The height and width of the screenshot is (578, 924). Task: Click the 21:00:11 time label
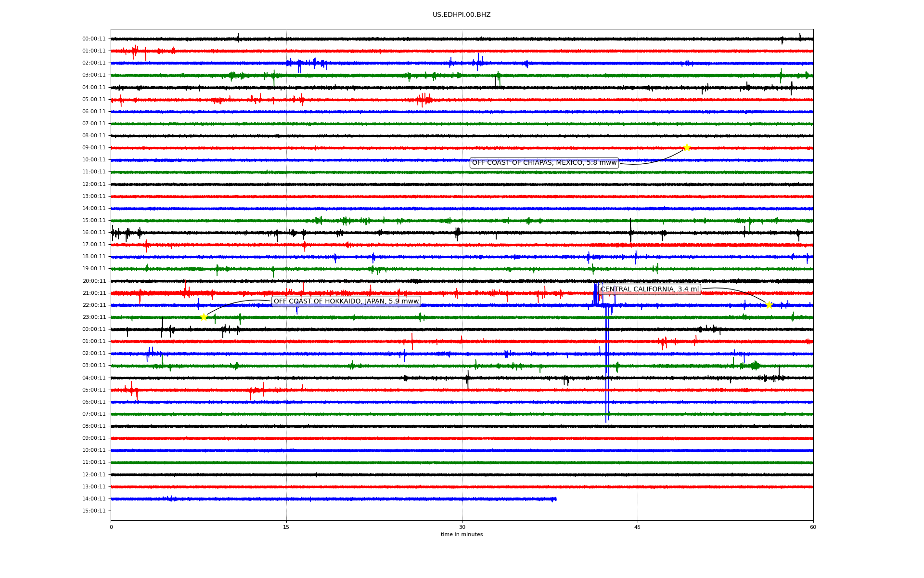(x=94, y=293)
